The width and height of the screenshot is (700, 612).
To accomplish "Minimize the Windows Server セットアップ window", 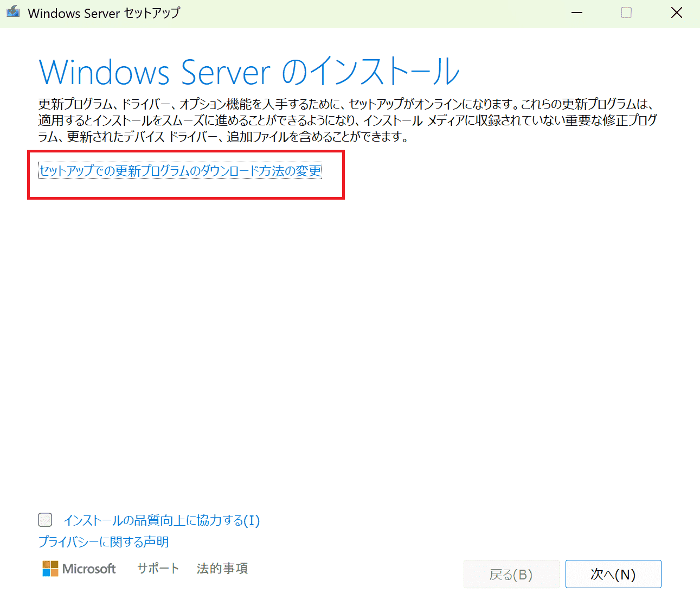I will (577, 12).
